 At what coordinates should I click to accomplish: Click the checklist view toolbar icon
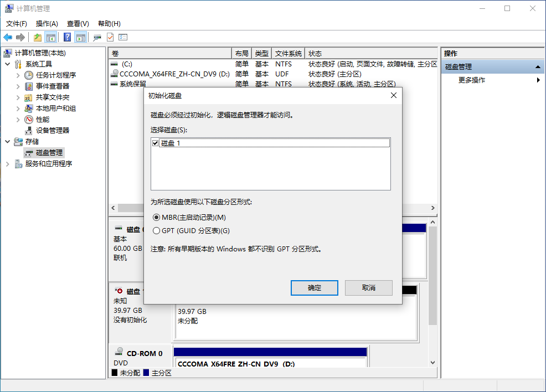click(x=123, y=37)
